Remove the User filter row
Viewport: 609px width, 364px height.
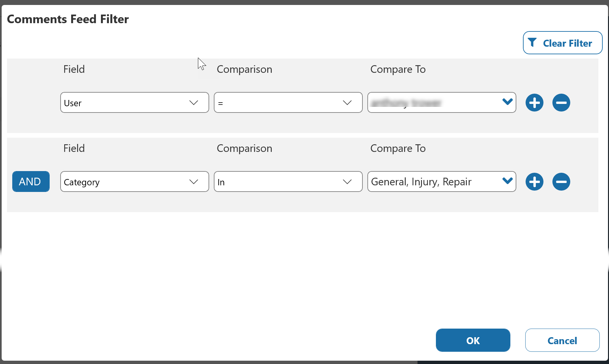point(561,103)
